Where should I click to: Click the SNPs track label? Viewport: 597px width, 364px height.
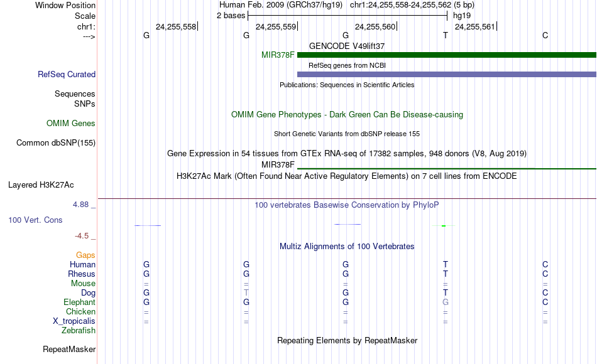[85, 104]
